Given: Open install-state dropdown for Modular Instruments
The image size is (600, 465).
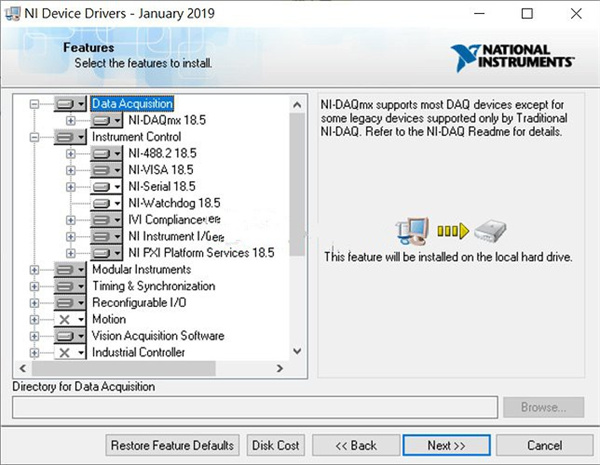Looking at the screenshot, I should [70, 269].
